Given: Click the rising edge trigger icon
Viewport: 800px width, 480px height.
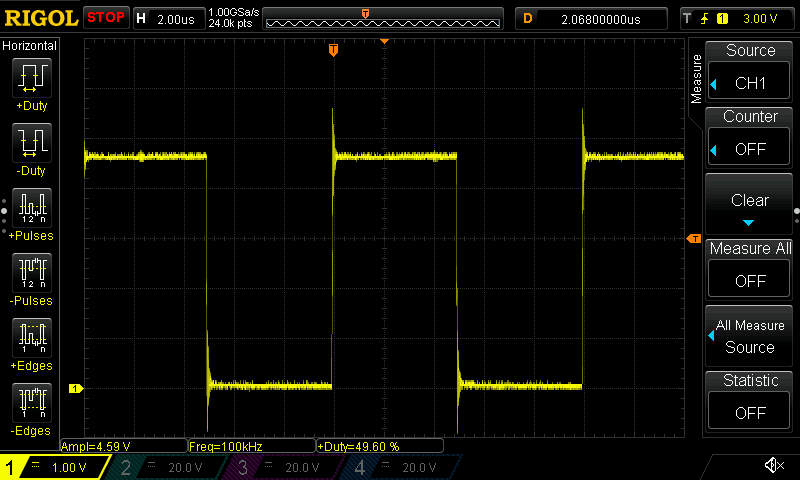Looking at the screenshot, I should coord(705,19).
